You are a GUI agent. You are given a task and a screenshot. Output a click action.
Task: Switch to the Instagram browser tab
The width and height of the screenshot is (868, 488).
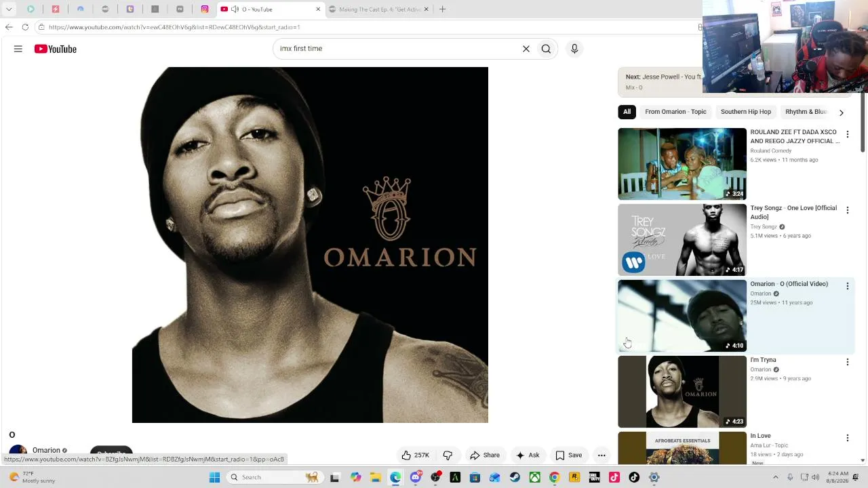[x=205, y=9]
